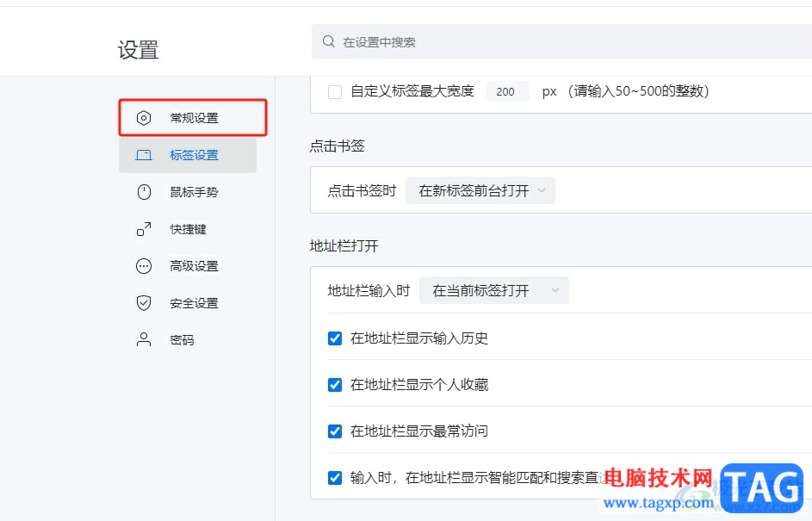This screenshot has width=812, height=521.
Task: Open the 在新标签前台打开 dropdown
Action: coord(480,191)
